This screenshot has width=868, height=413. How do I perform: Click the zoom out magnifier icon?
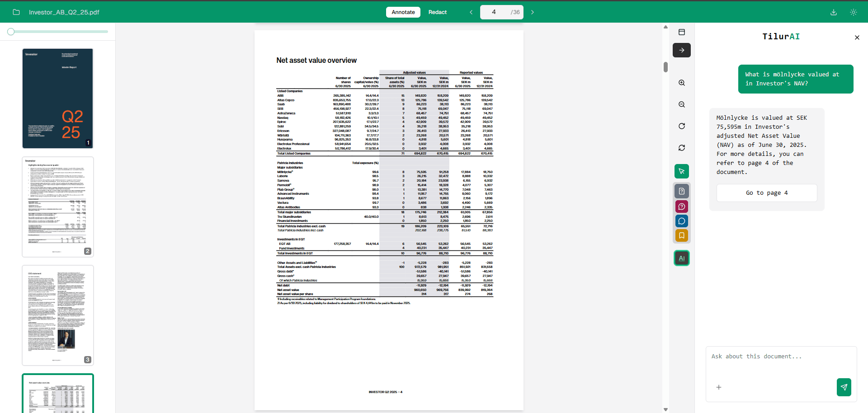point(682,104)
